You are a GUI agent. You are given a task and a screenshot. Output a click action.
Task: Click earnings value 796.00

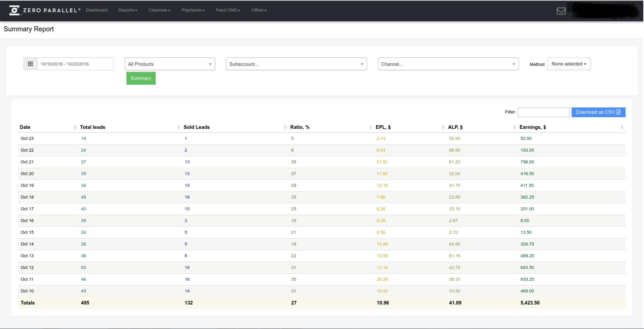coord(527,162)
